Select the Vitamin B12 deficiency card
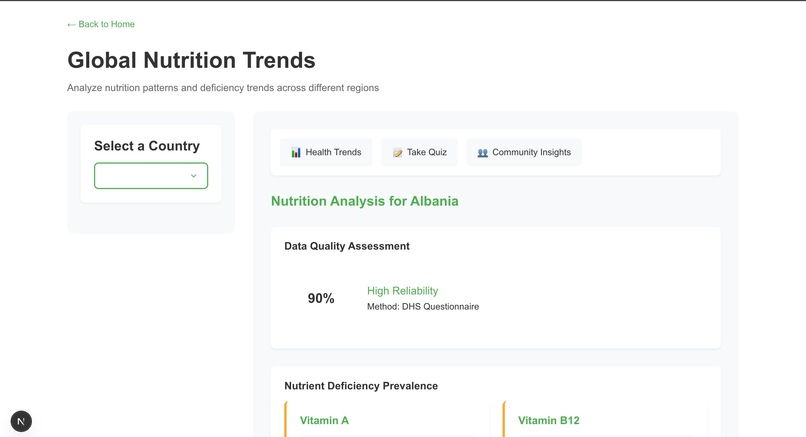 [x=600, y=420]
